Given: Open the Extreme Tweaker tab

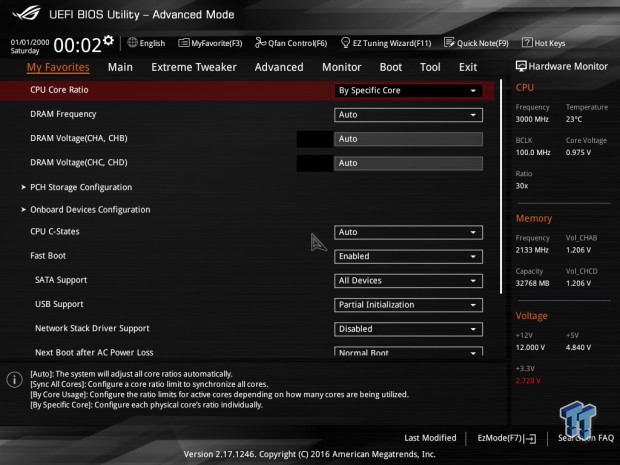Looking at the screenshot, I should point(194,67).
